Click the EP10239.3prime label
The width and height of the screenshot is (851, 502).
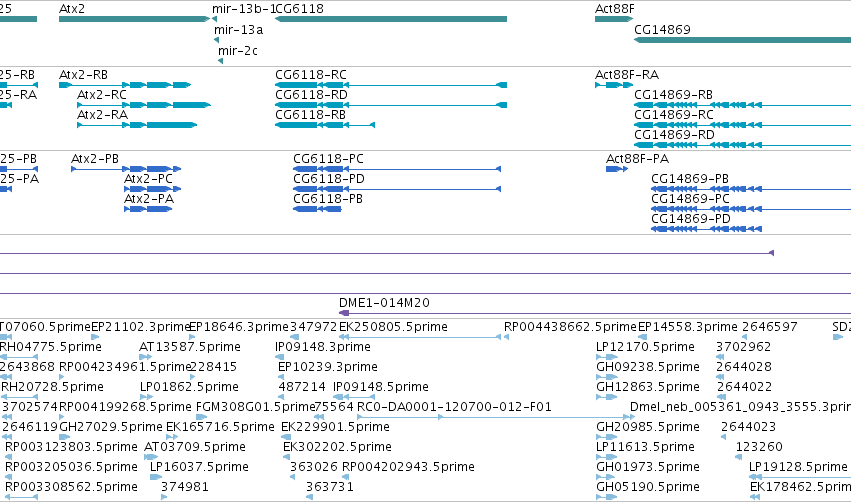click(328, 367)
